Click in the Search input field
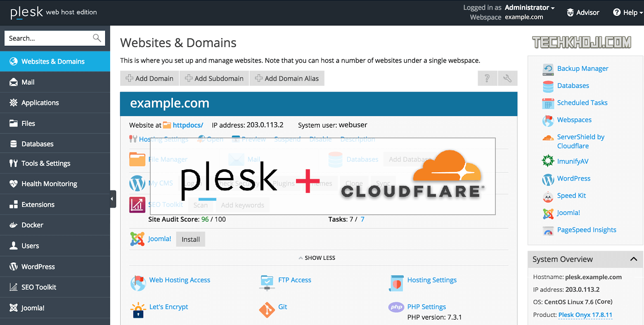Screen dimensions: 644x325 point(54,38)
